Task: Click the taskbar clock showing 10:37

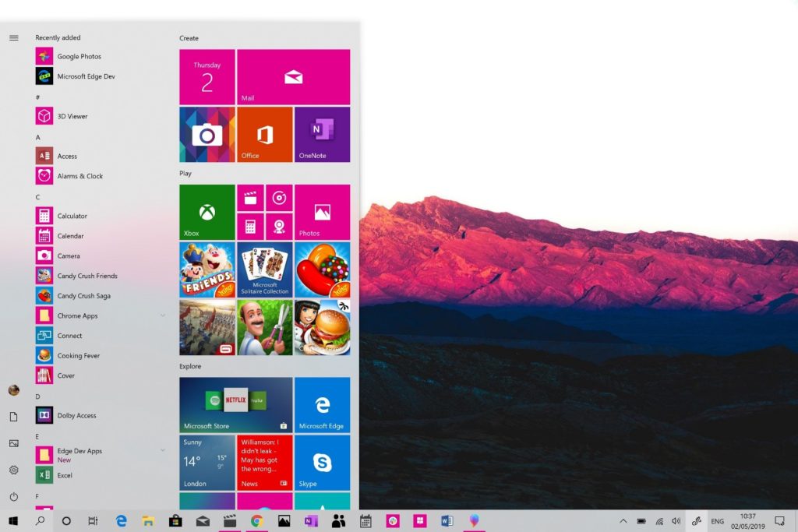Action: point(747,521)
